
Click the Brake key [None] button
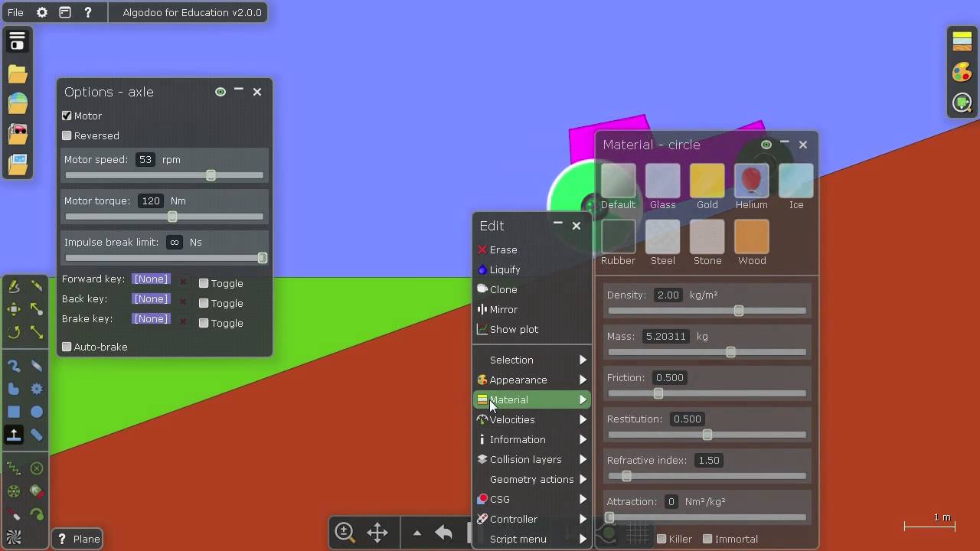[x=151, y=319]
